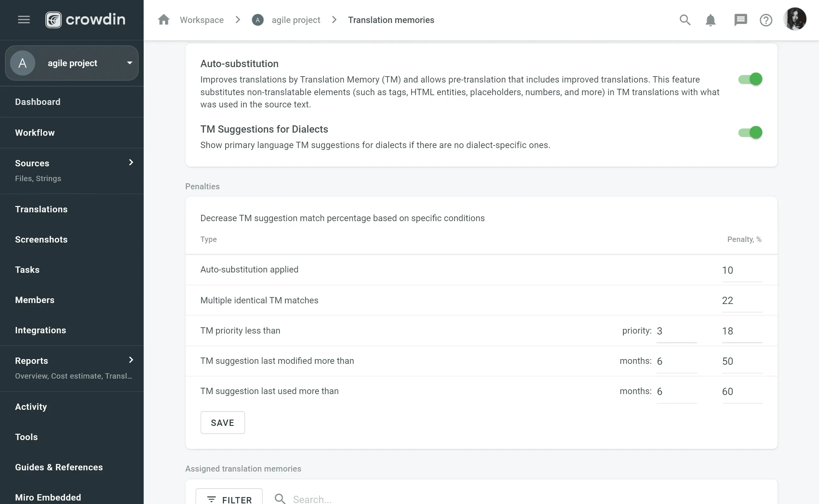Go to Integrations in the sidebar

40,330
